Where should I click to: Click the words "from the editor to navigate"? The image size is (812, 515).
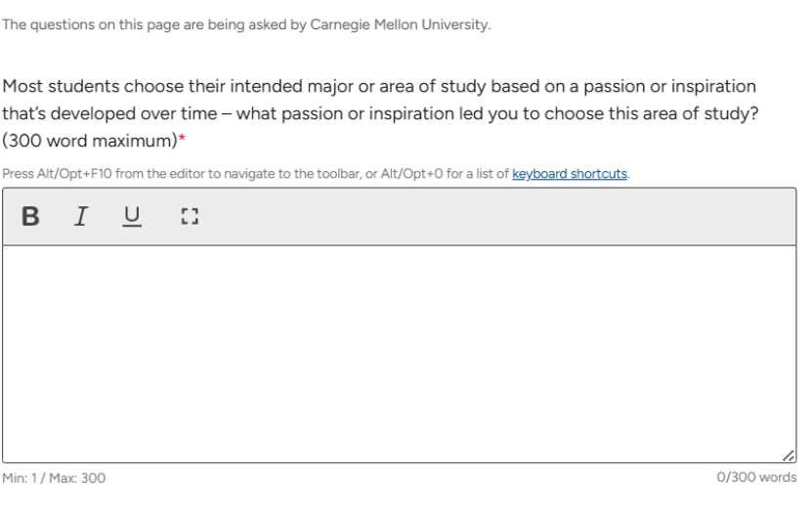coord(158,174)
